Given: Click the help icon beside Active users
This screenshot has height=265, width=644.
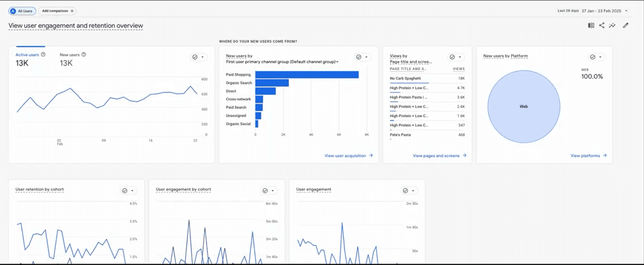Looking at the screenshot, I should click(x=43, y=54).
